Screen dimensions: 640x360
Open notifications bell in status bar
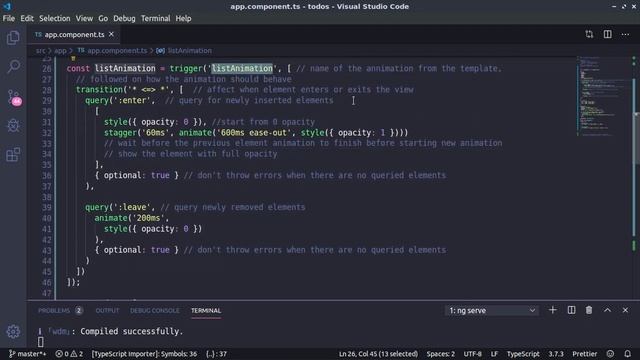(627, 354)
